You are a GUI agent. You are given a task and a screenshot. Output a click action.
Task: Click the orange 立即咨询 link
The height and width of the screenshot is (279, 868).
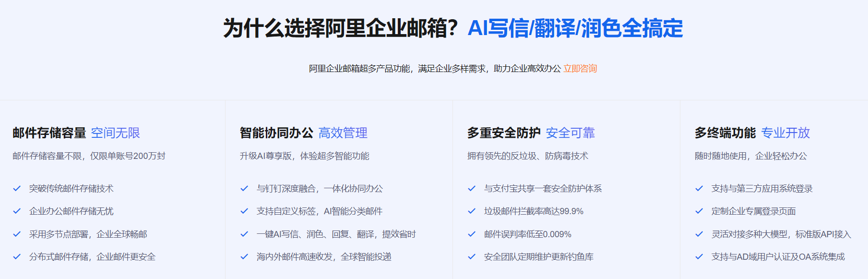coord(580,69)
